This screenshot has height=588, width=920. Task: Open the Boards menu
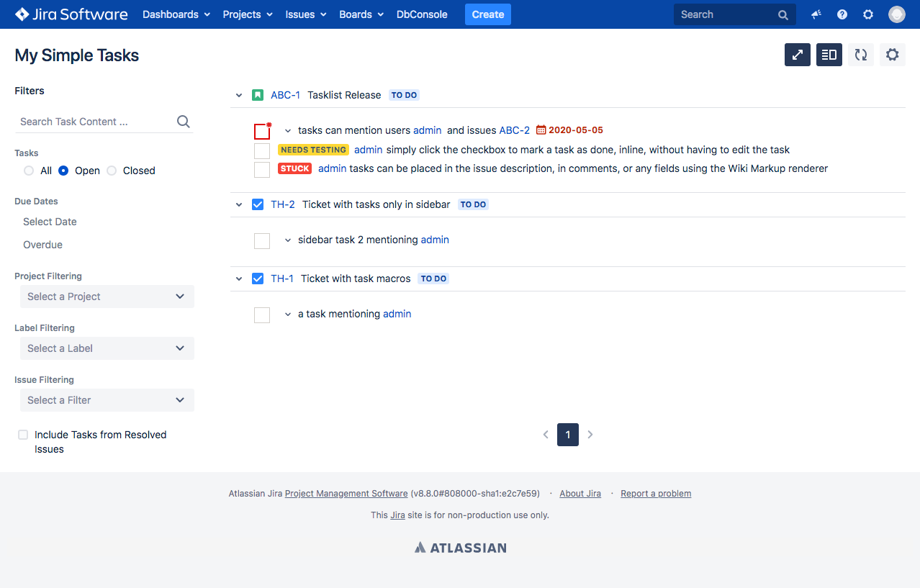coord(361,14)
